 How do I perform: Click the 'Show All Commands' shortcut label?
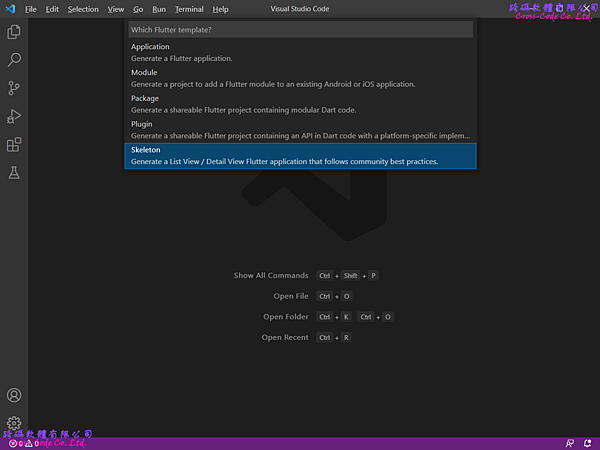coord(271,276)
